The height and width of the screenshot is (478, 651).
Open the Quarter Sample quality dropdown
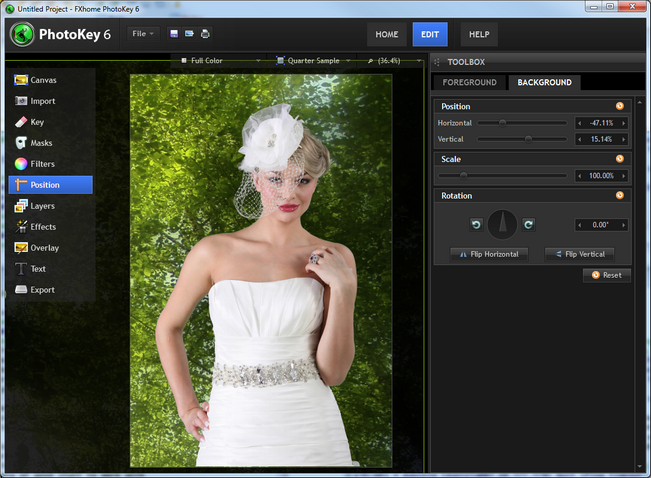coord(314,61)
